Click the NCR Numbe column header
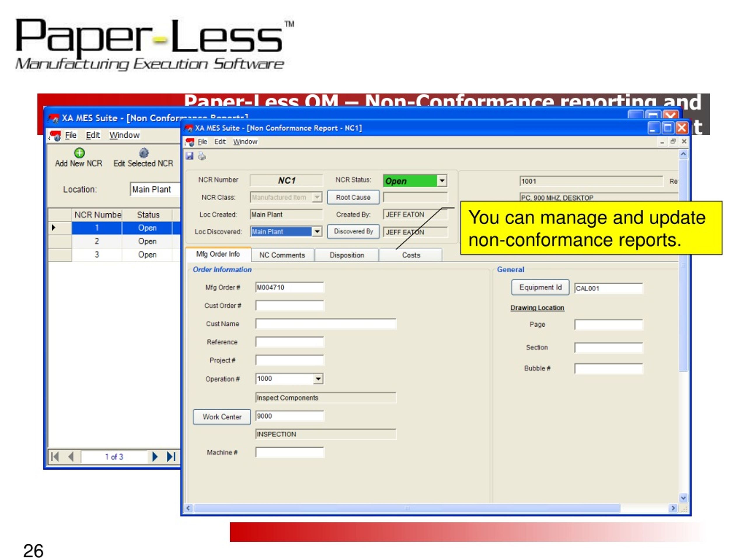 click(x=97, y=215)
